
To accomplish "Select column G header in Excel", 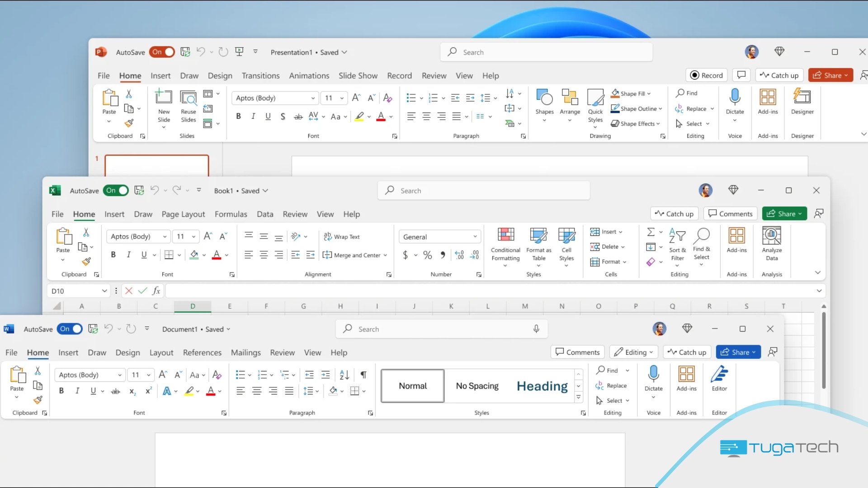I will click(303, 306).
